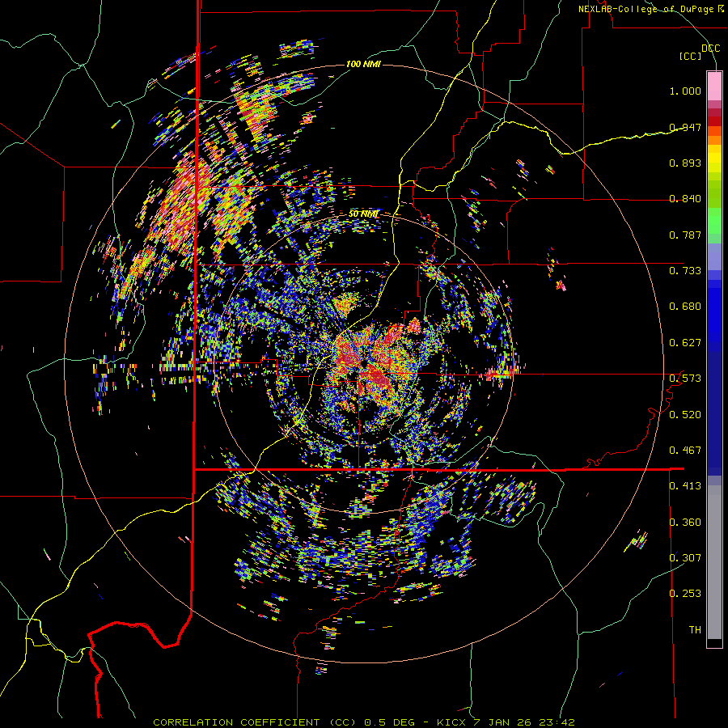This screenshot has height=728, width=728.
Task: Click the 0.253 color scale value
Action: 685,594
